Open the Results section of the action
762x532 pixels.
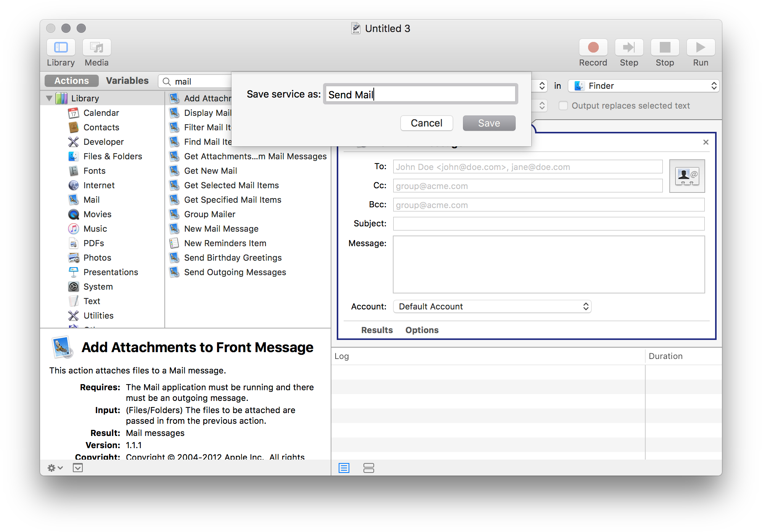tap(377, 330)
